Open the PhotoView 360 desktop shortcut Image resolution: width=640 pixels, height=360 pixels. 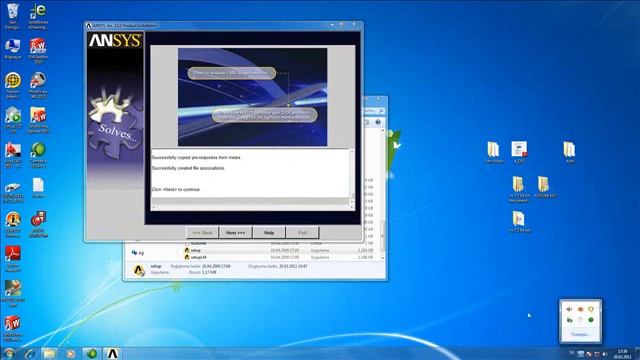coord(38,84)
